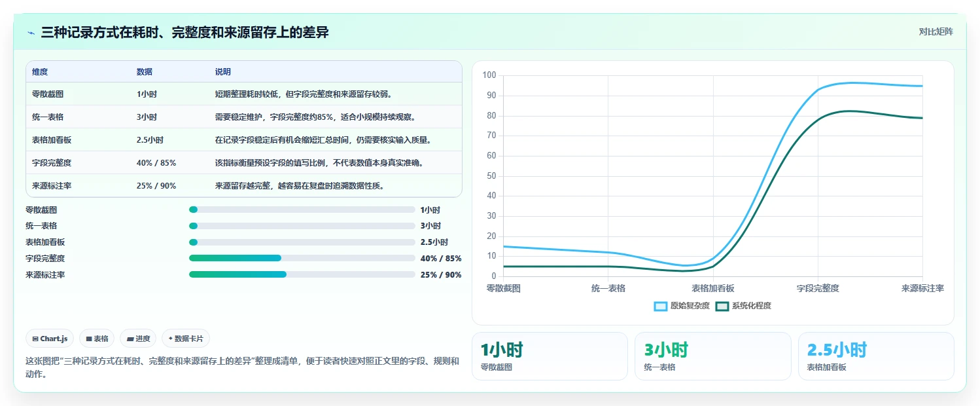
Task: Open the 3小时 统一表格 data card
Action: point(712,356)
